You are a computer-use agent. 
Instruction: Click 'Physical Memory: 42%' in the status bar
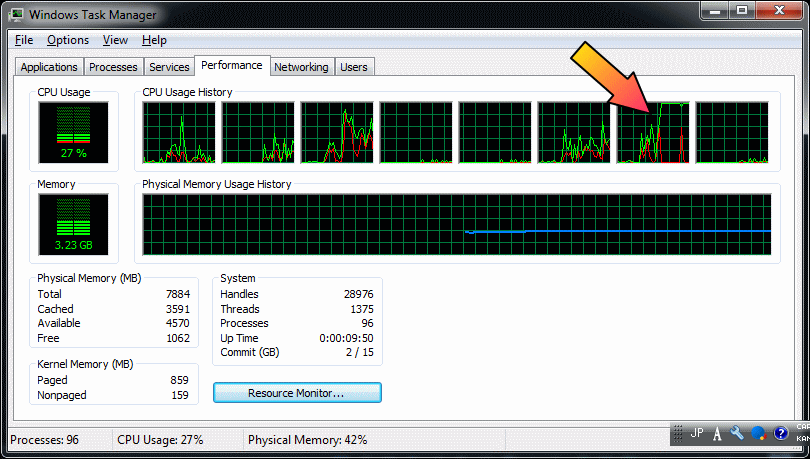[x=307, y=440]
